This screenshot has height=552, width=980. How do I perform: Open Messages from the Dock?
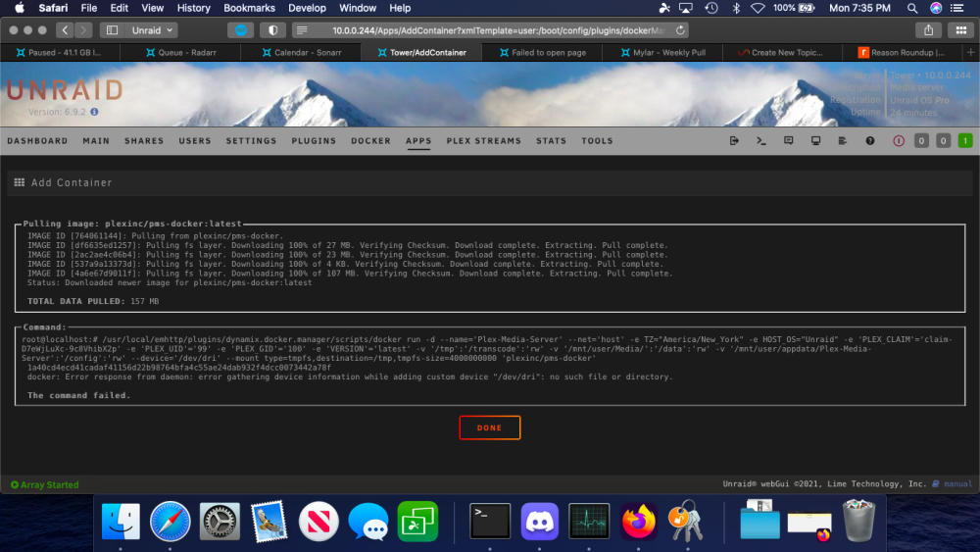pyautogui.click(x=368, y=521)
